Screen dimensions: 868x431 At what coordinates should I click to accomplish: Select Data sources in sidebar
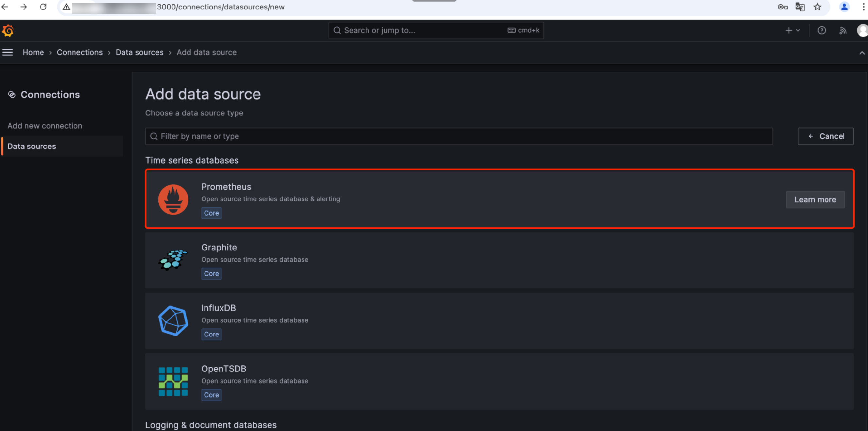32,147
